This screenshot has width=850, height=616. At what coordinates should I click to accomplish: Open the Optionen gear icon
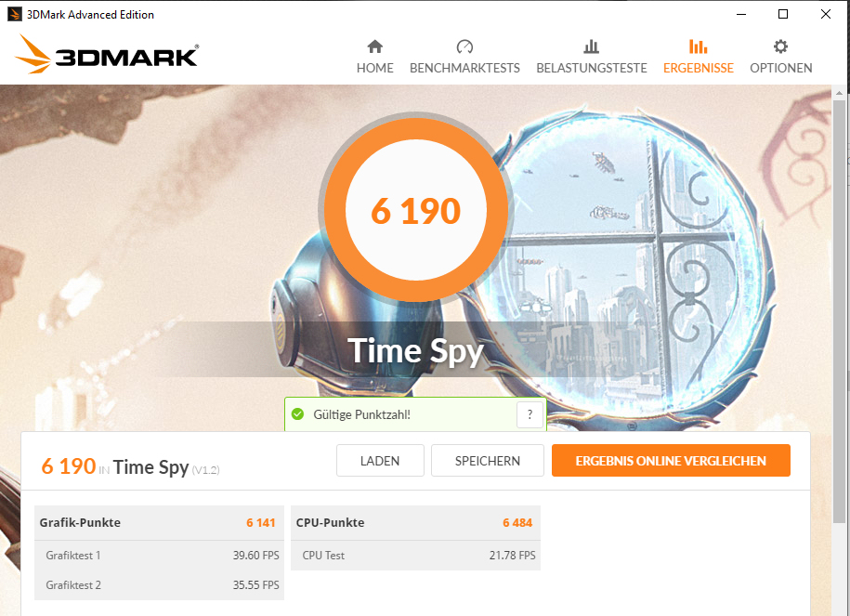[780, 46]
